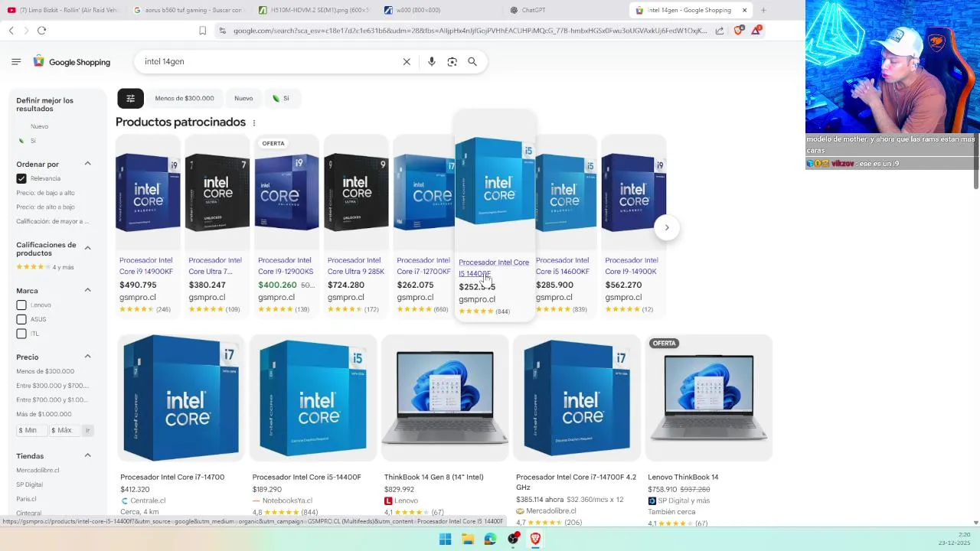Viewport: 980px width, 551px height.
Task: Sort by Calificación: de mayor a menor
Action: (52, 221)
